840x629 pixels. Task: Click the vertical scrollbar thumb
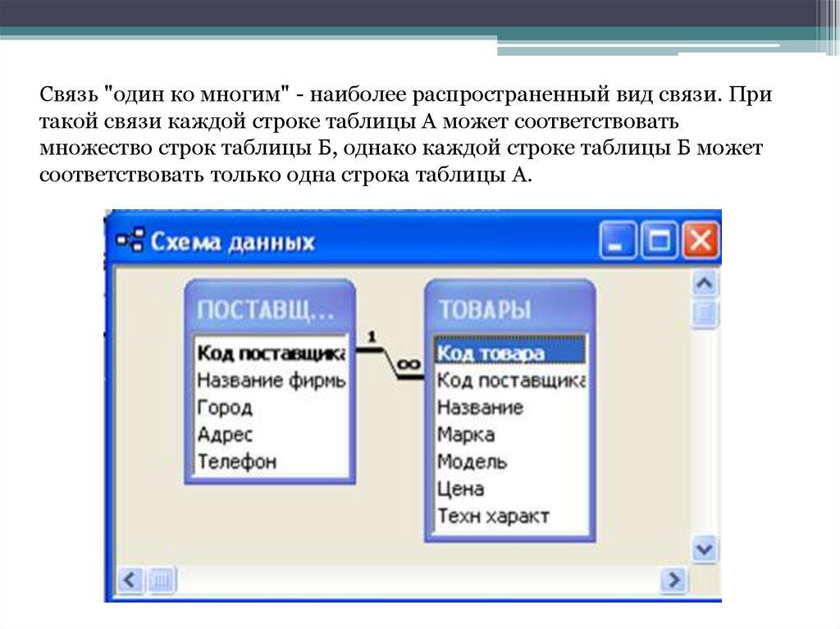tap(705, 314)
